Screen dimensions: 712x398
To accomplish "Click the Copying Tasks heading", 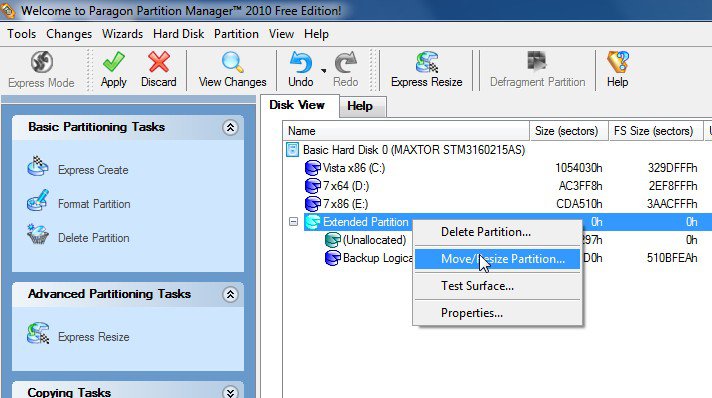I will click(69, 392).
